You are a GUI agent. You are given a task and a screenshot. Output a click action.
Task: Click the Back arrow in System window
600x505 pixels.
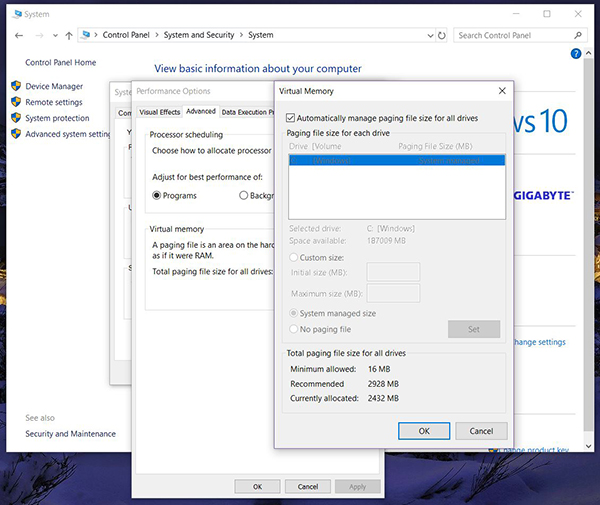[x=19, y=36]
